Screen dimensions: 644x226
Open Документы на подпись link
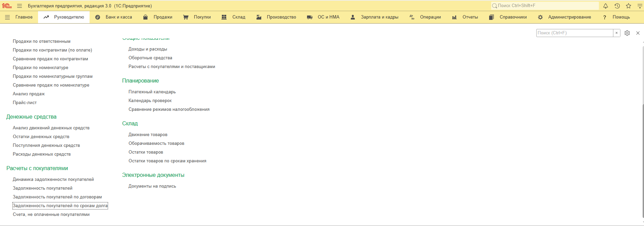tap(152, 186)
